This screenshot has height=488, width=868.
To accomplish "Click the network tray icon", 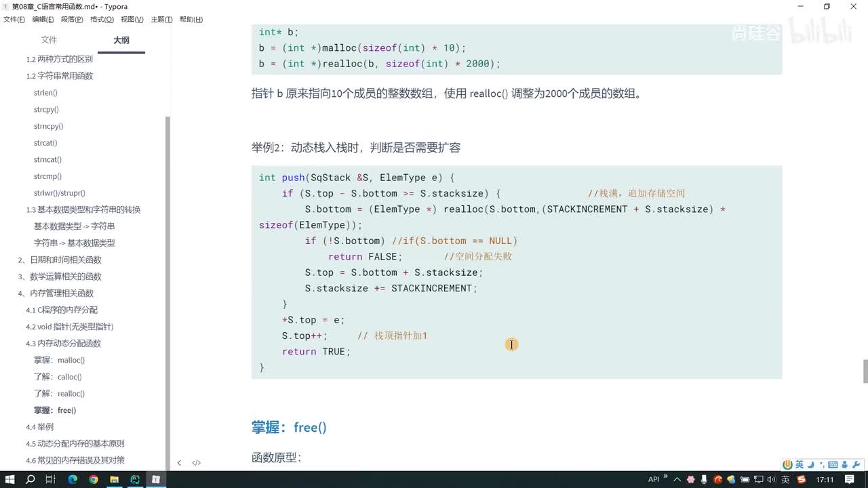I will click(x=758, y=479).
